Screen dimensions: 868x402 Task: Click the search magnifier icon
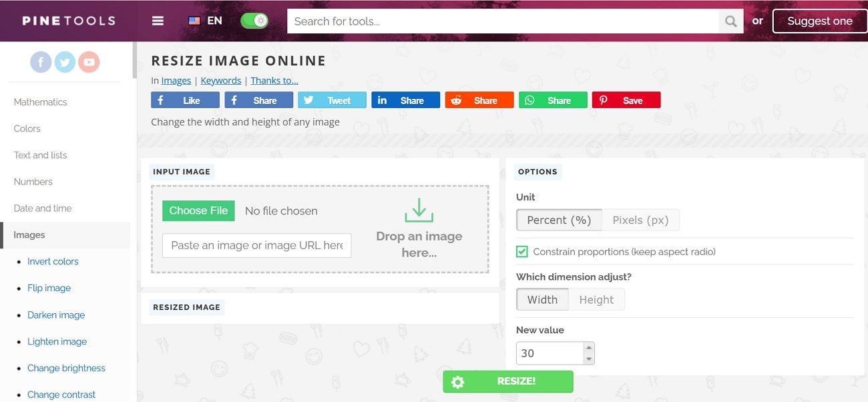(x=731, y=21)
